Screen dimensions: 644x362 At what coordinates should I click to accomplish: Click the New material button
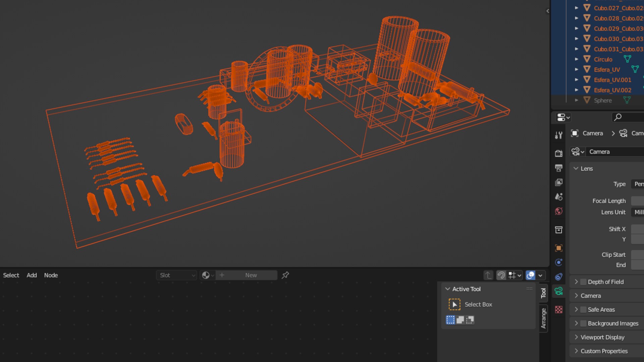251,275
